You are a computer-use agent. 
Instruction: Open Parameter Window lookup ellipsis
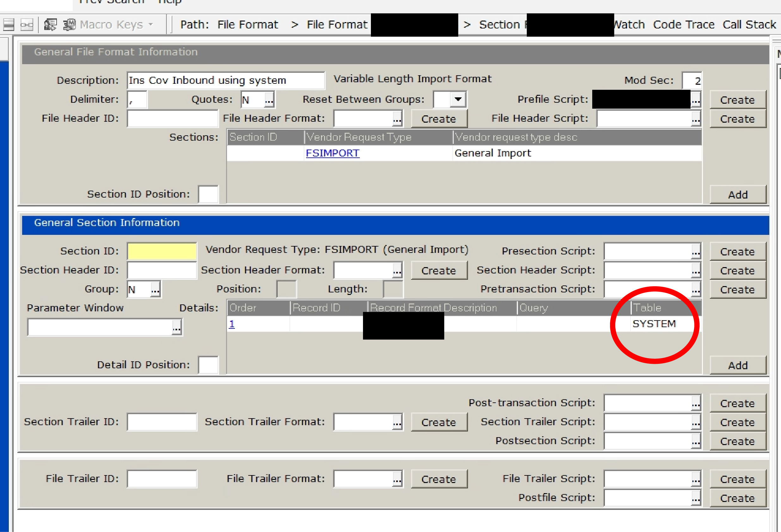tap(177, 327)
